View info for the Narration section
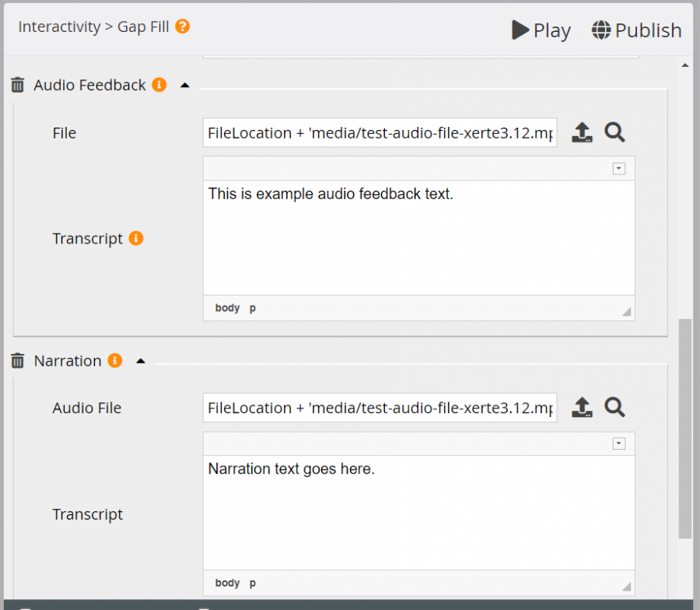Viewport: 700px width, 610px height. pos(114,360)
